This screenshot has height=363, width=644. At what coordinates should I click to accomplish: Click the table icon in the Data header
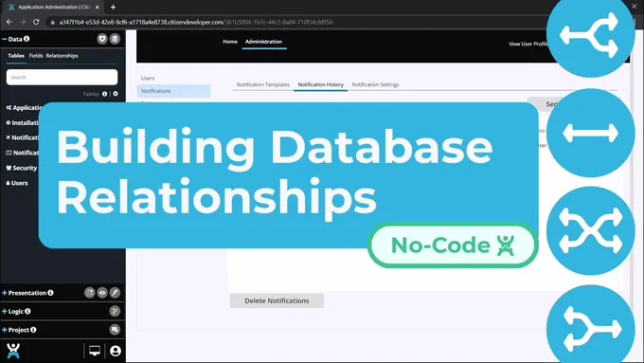click(115, 39)
